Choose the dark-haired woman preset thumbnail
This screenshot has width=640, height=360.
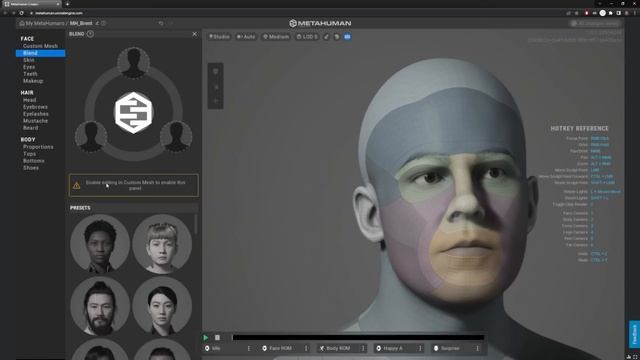click(100, 244)
